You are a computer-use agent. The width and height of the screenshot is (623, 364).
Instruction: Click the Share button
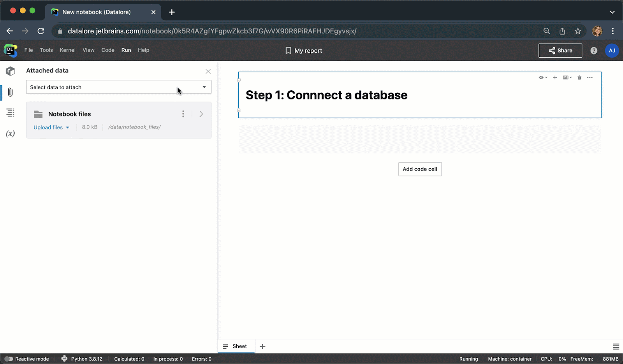pyautogui.click(x=560, y=50)
